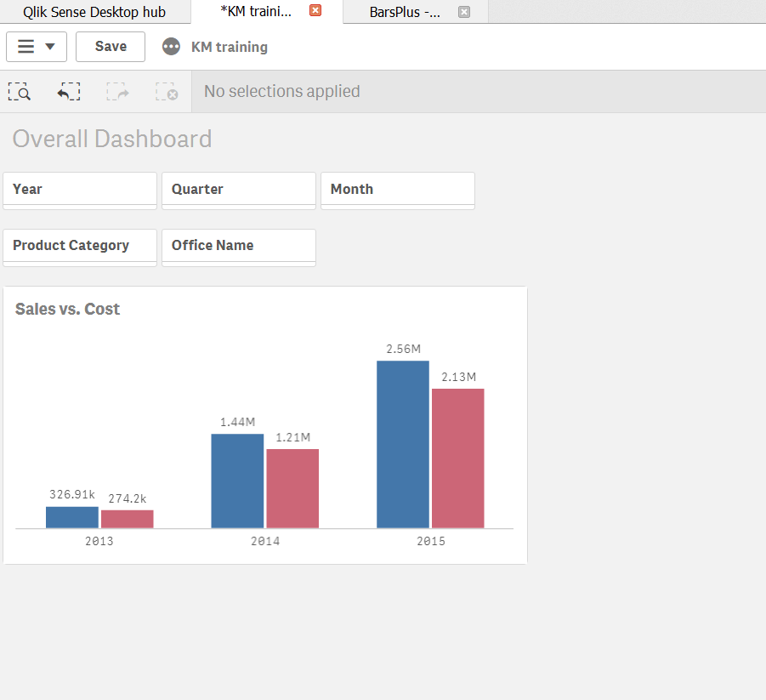Screen dimensions: 766x700
Task: Click the 2014 axis label
Action: pyautogui.click(x=265, y=541)
